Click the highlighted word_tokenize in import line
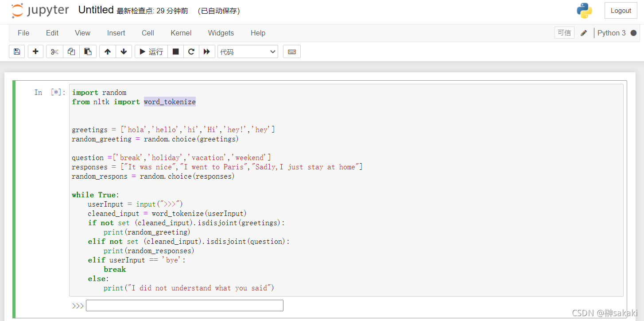644x321 pixels. (170, 102)
